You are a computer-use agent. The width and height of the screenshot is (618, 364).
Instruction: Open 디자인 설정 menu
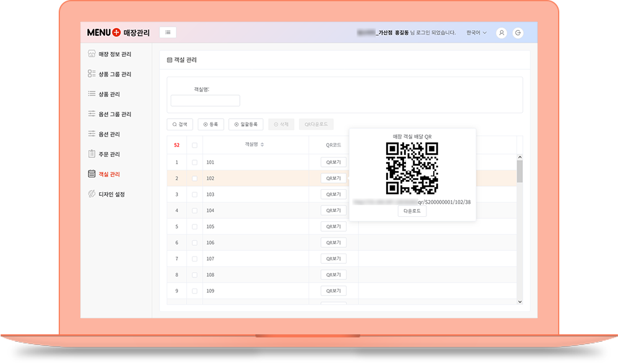tap(111, 194)
